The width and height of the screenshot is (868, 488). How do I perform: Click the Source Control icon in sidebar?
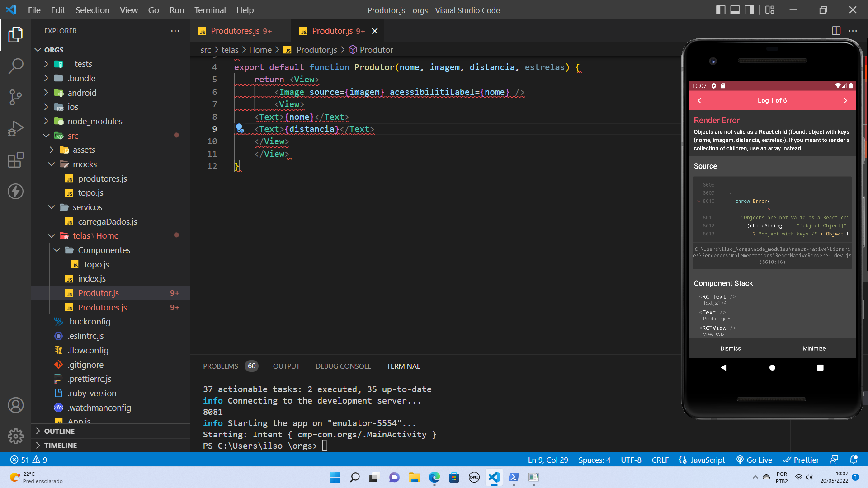point(15,97)
